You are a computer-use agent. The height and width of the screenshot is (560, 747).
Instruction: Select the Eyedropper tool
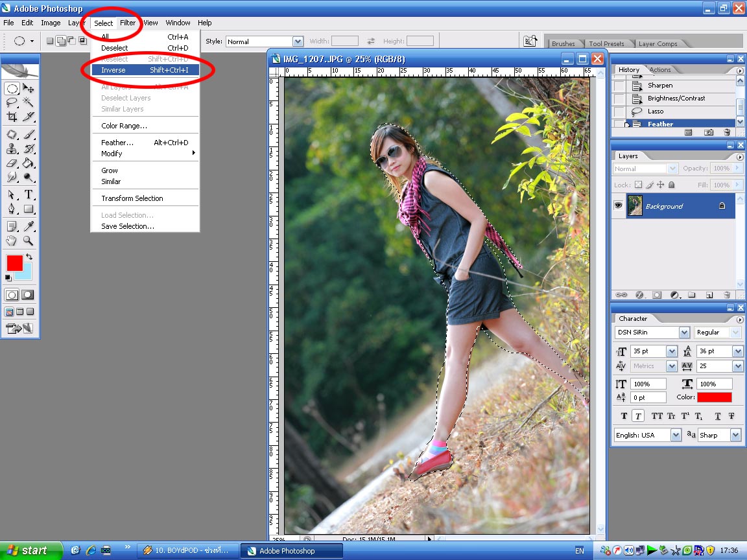[28, 226]
